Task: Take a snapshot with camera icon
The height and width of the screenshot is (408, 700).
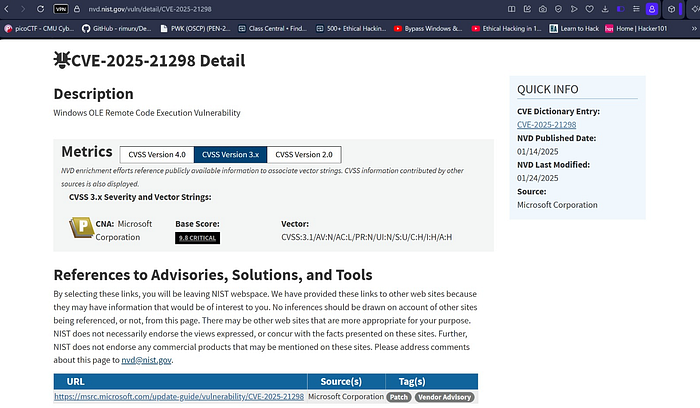Action: [543, 9]
